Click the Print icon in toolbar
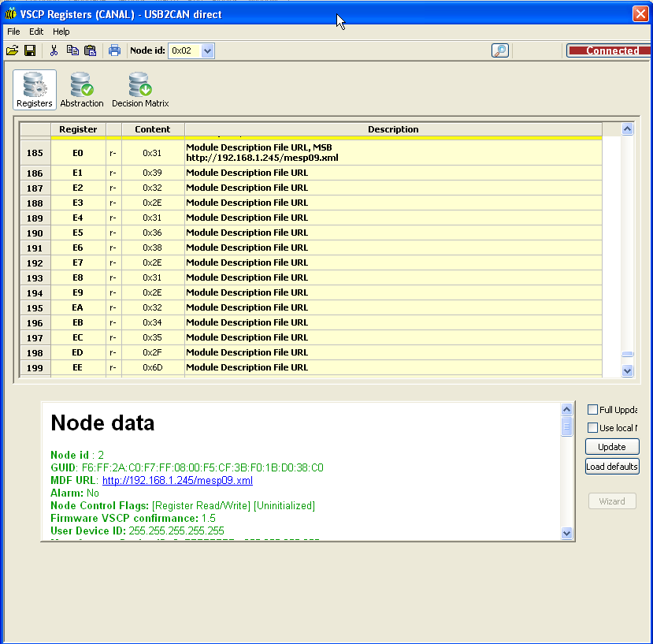 click(x=114, y=50)
